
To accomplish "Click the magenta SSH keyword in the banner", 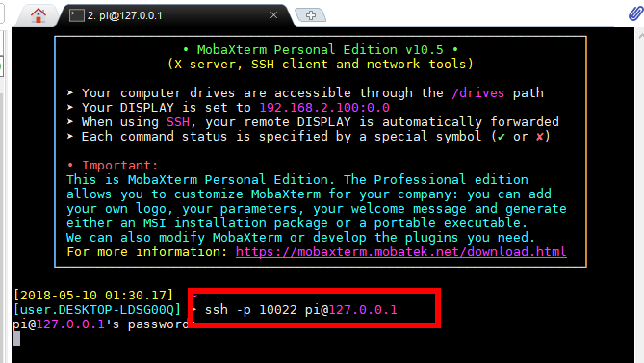I will (178, 122).
